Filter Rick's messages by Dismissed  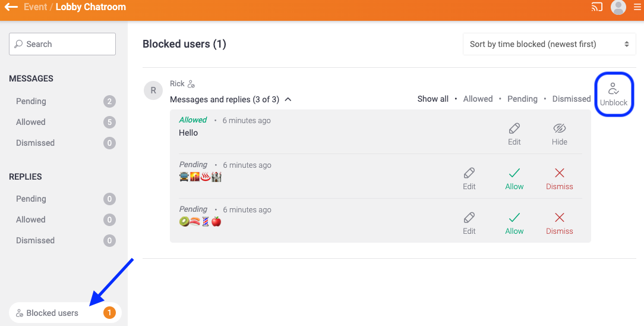coord(572,99)
